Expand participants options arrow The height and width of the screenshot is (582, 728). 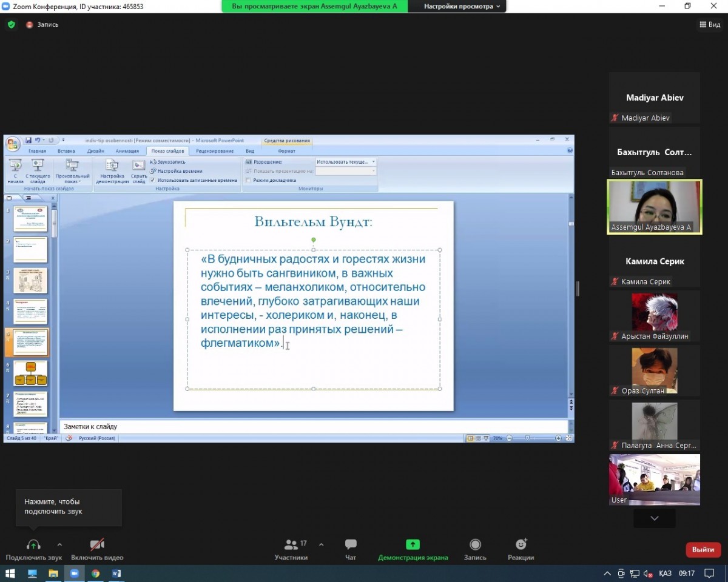pos(321,544)
